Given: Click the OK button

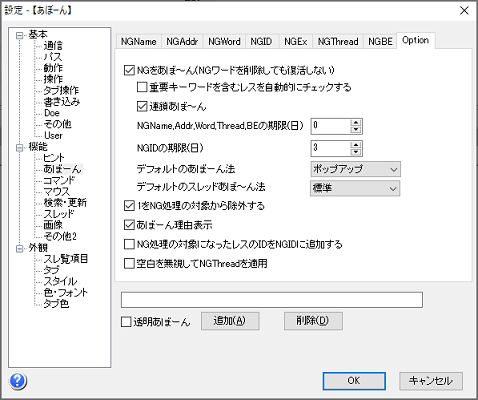Looking at the screenshot, I should pyautogui.click(x=354, y=381).
